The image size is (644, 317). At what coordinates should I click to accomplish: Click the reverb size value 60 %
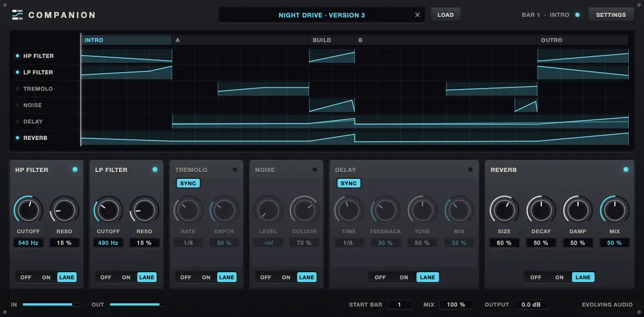pyautogui.click(x=504, y=243)
